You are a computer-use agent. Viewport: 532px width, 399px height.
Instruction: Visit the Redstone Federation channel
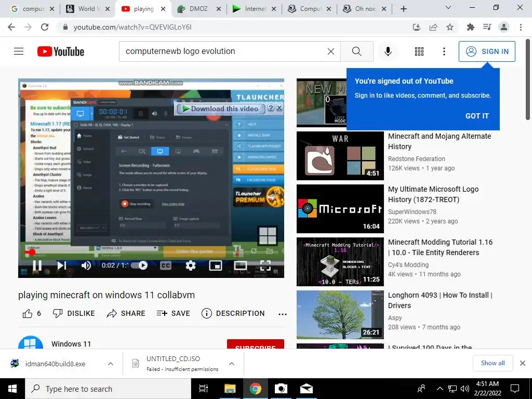point(417,159)
